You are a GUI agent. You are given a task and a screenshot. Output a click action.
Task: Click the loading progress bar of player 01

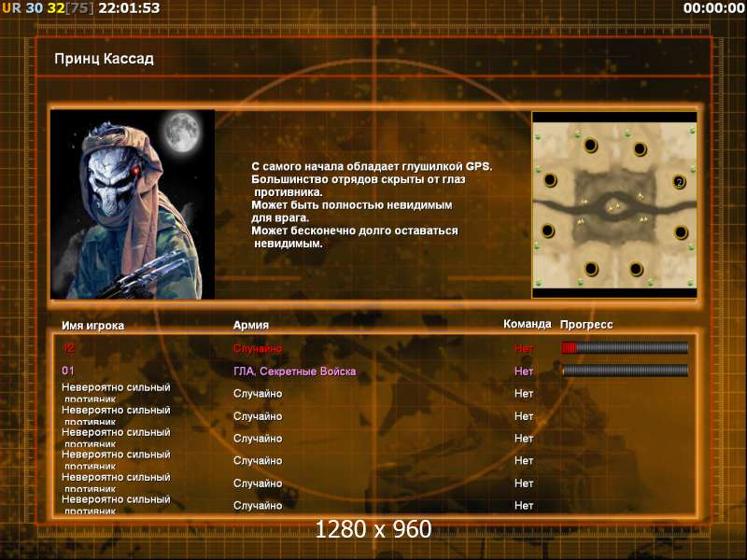(625, 371)
